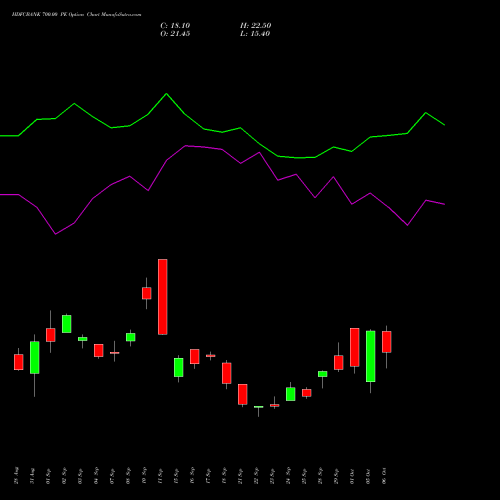Click the HDFCBANK PE Options chart title
Viewport: 500px width, 500px height.
tap(76, 15)
